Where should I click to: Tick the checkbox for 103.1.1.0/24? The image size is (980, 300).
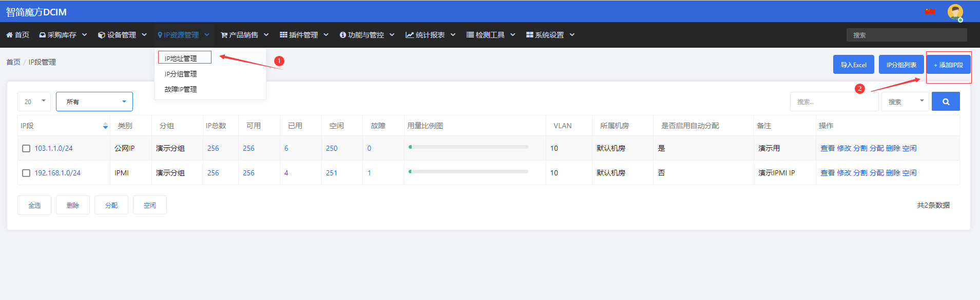coord(26,148)
